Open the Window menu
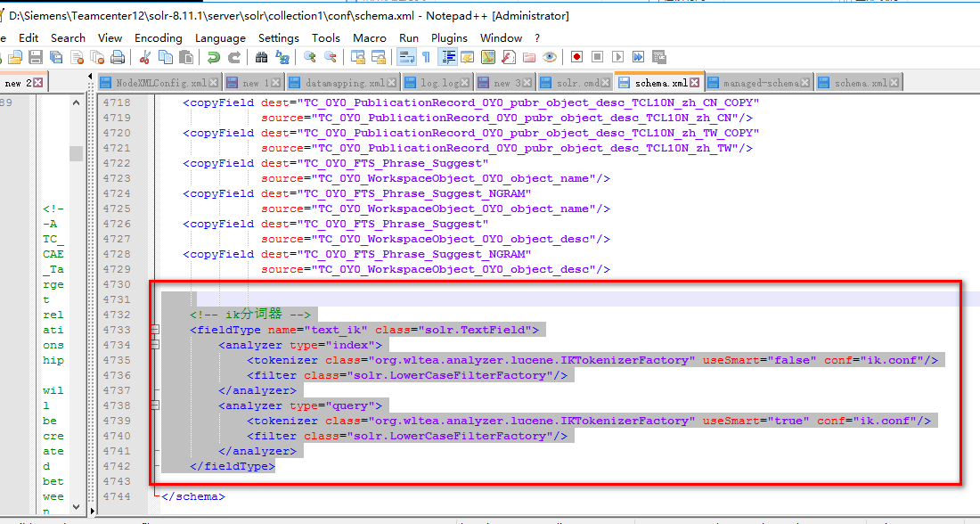The width and height of the screenshot is (980, 524). [501, 38]
